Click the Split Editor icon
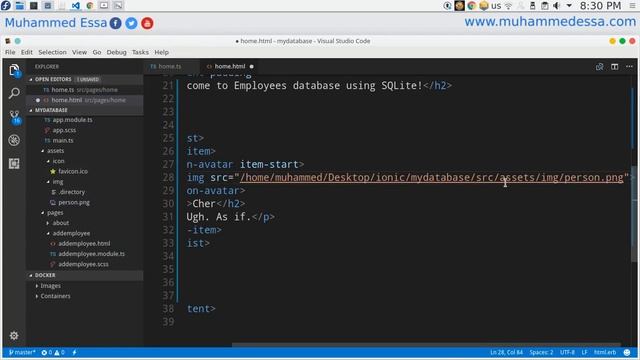 point(614,67)
